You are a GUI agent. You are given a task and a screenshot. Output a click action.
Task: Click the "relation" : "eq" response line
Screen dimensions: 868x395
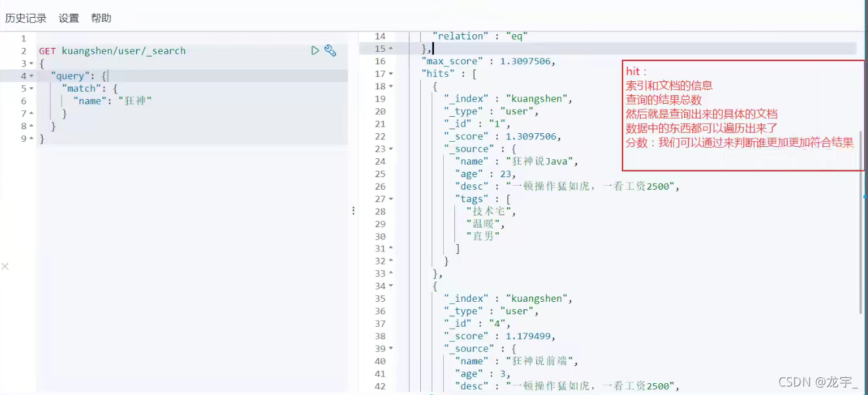[x=480, y=36]
